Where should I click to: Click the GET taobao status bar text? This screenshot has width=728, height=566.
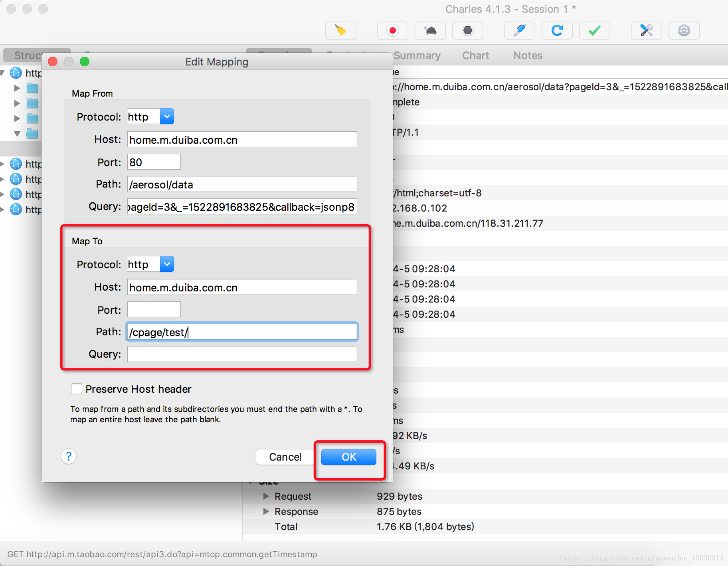[162, 554]
